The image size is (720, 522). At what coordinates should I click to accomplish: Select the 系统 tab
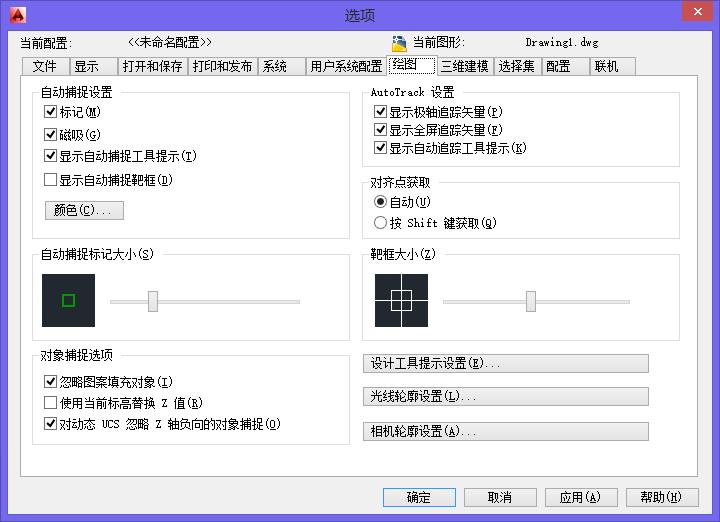[281, 66]
